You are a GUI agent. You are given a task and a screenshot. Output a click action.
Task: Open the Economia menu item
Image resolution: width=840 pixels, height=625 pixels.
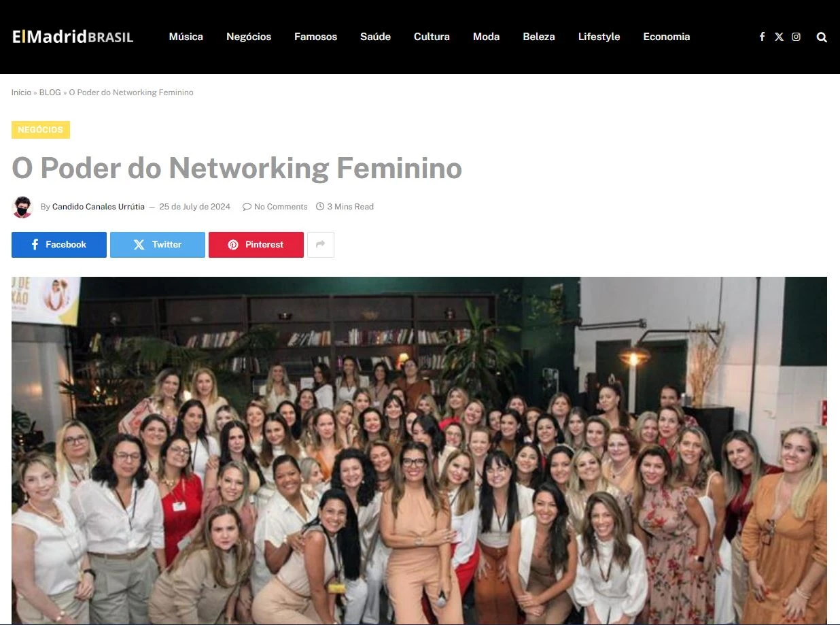pos(667,37)
